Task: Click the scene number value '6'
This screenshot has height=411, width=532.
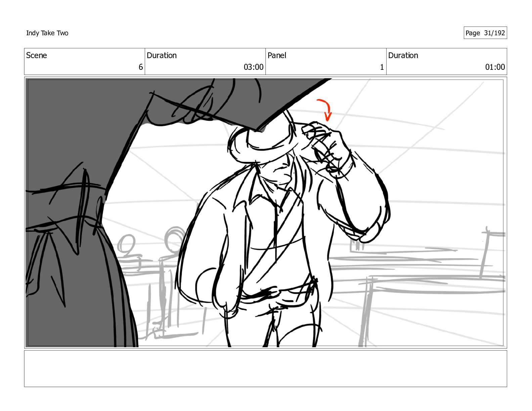Action: 141,67
